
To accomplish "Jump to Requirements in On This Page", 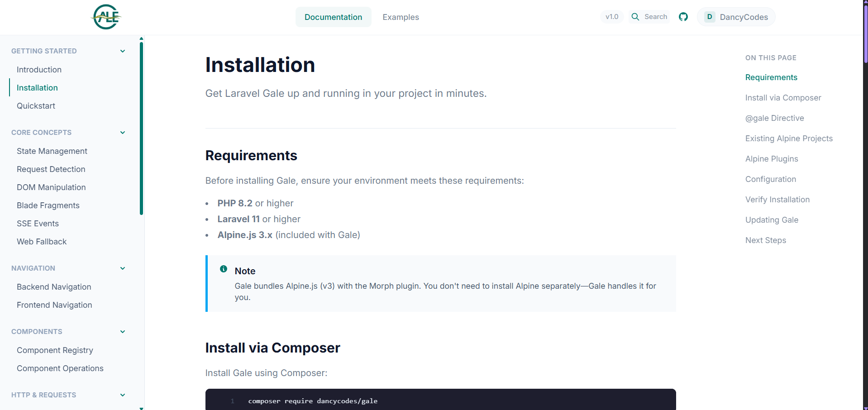I will click(x=771, y=77).
